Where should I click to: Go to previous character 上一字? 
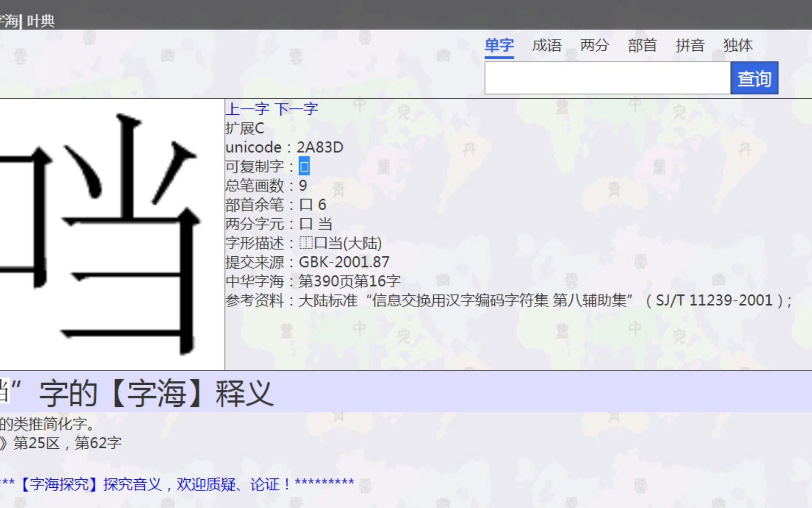click(x=247, y=109)
